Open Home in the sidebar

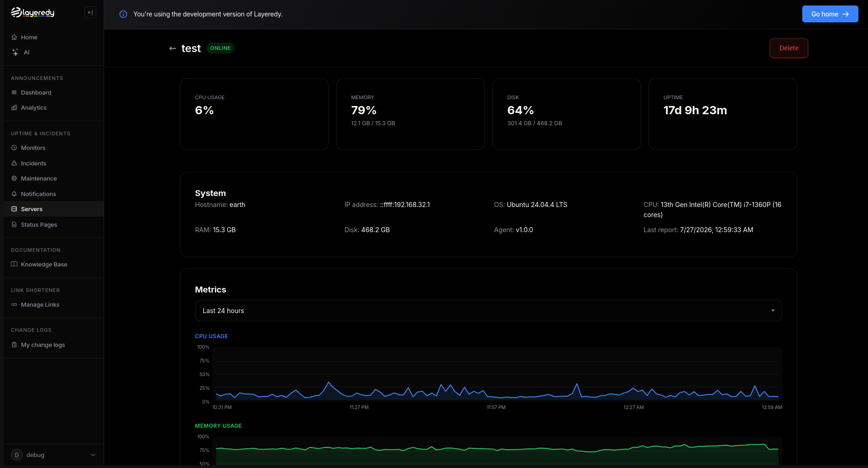point(54,37)
